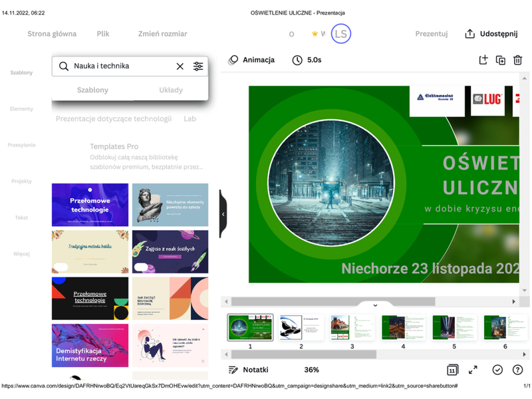
Task: Click the Prezentuj button
Action: (432, 34)
